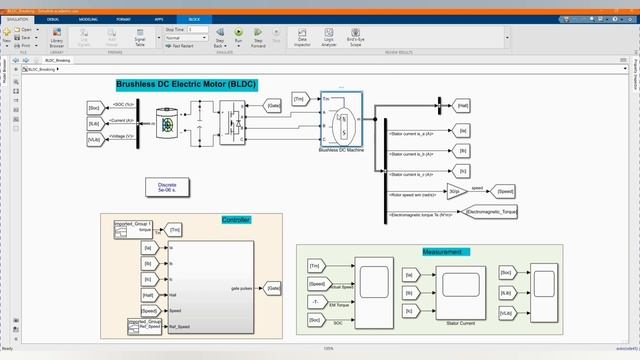Open the Property Inspector side panel
This screenshot has height=360, width=640.
636,74
